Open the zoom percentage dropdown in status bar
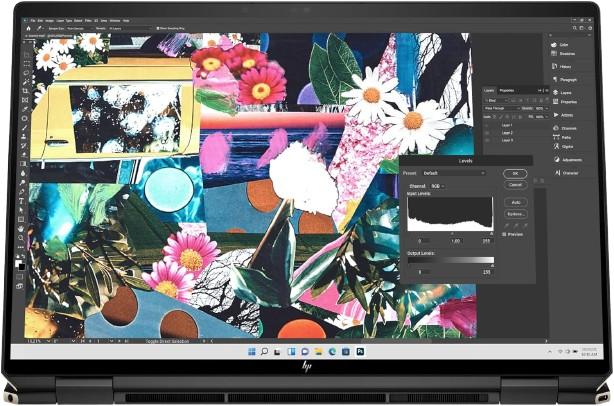Viewport: 614px width, 406px height. click(x=49, y=341)
